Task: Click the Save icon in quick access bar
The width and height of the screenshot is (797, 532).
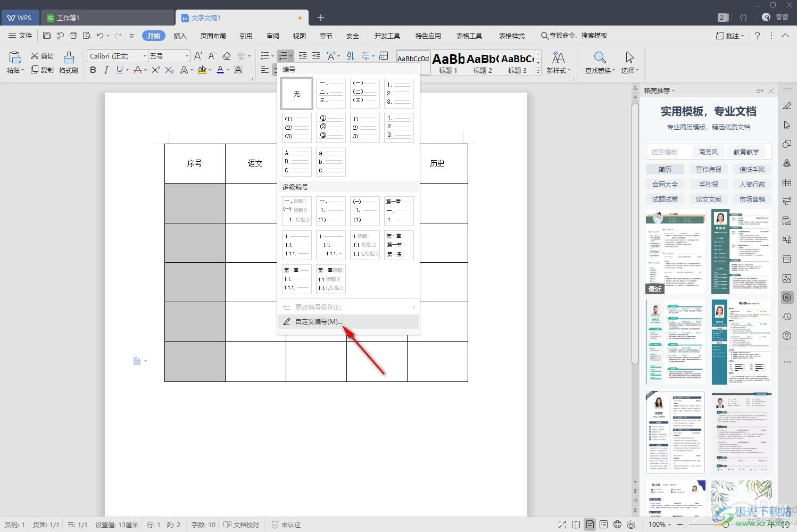Action: 47,36
